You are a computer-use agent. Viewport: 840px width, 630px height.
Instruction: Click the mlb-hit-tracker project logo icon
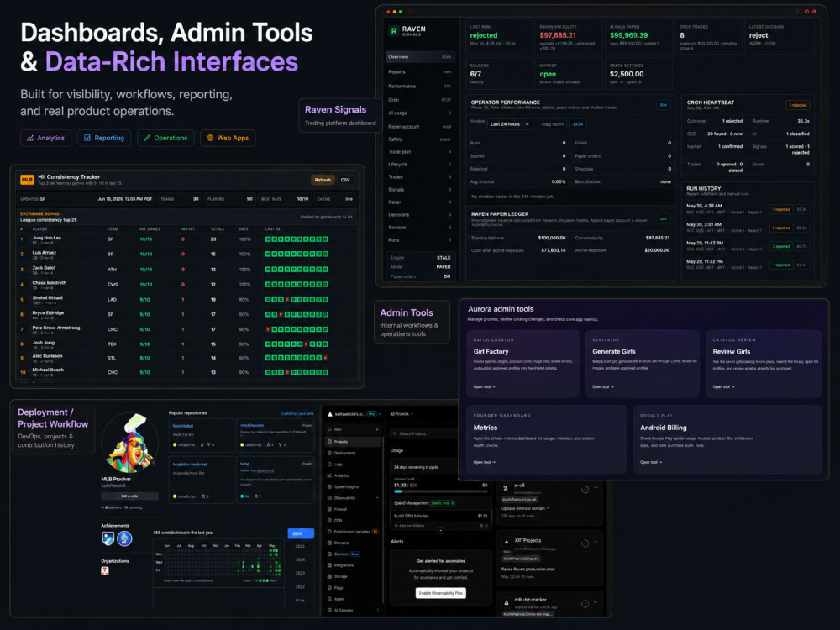tap(507, 602)
